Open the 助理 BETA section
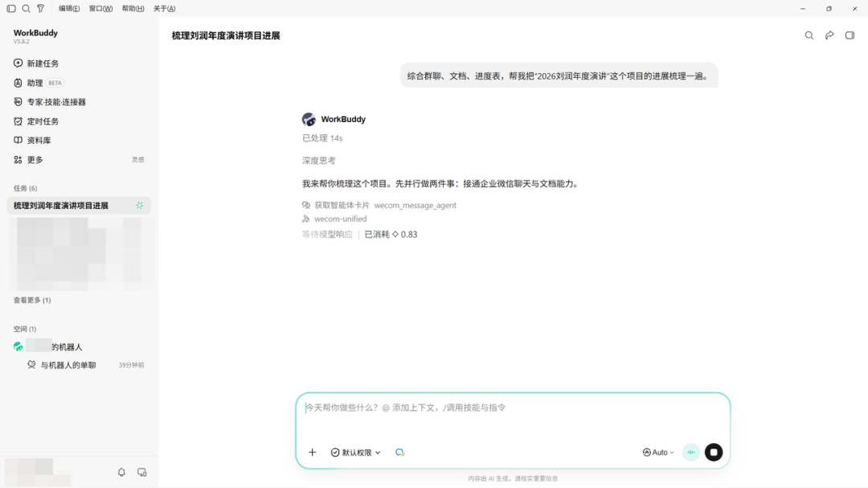Screen dimensions: 868x488 click(x=79, y=83)
